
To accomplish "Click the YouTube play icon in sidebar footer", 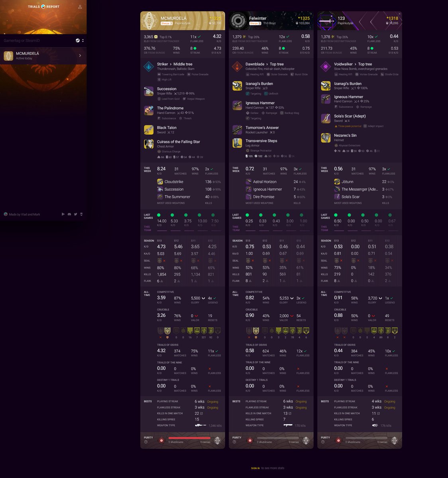I will pyautogui.click(x=63, y=214).
